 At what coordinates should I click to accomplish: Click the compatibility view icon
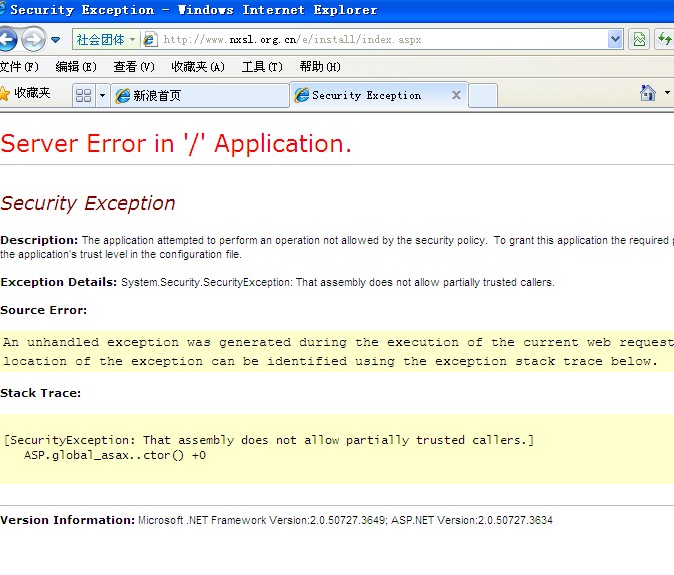(x=640, y=40)
